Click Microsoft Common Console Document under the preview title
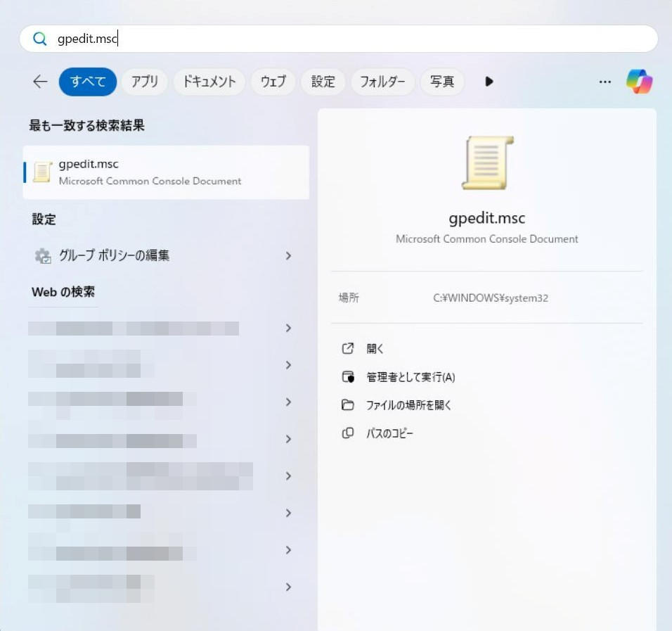 click(487, 239)
